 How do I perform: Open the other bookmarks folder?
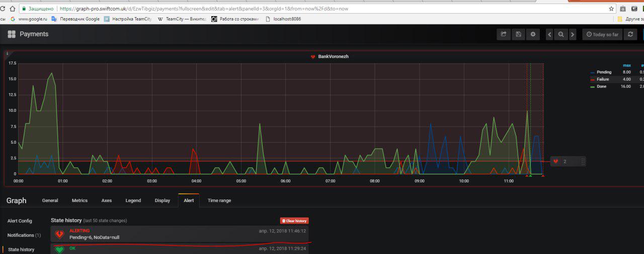(630, 19)
